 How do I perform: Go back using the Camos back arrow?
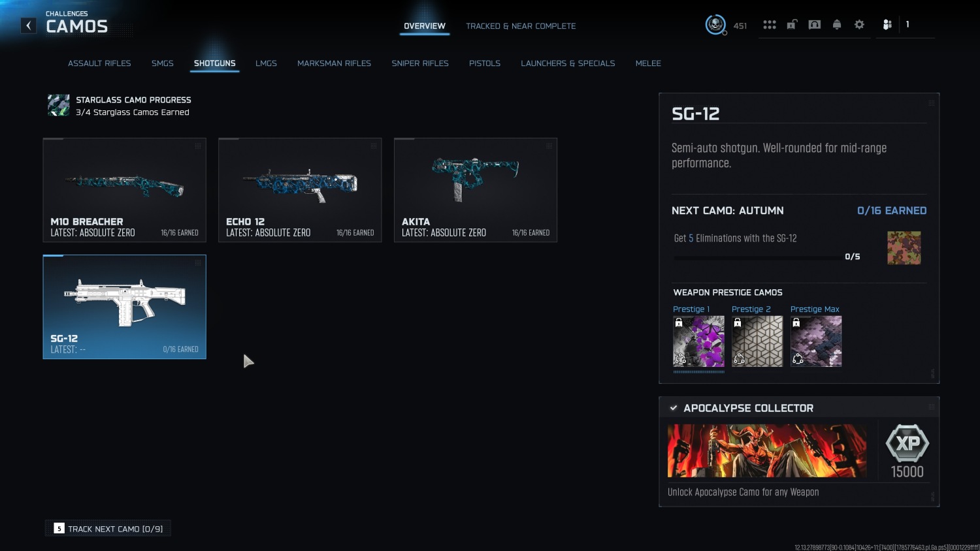click(x=28, y=25)
